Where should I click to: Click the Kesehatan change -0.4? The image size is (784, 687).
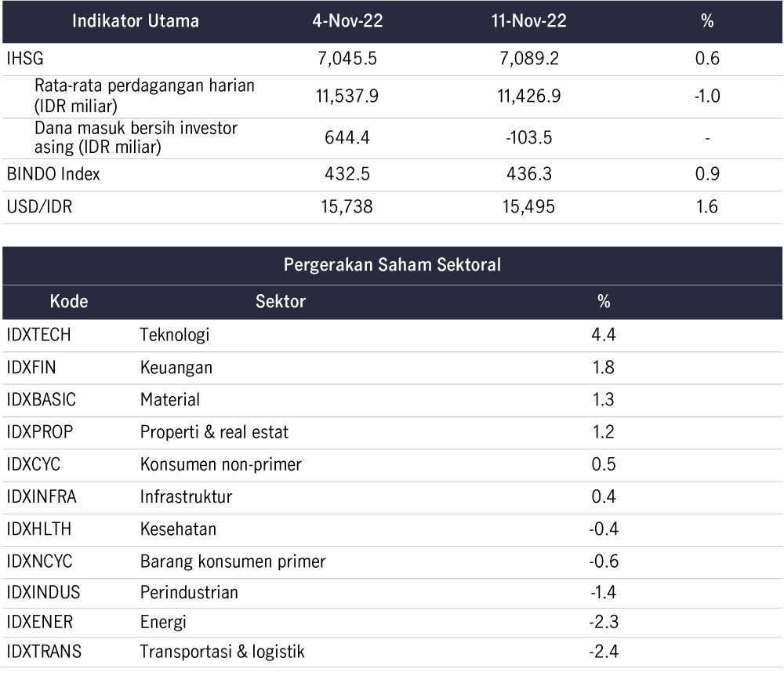[604, 529]
